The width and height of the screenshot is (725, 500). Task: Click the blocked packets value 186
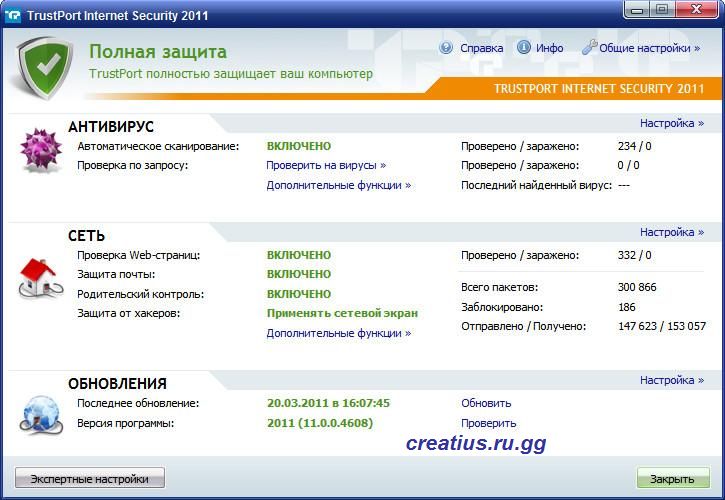(x=627, y=307)
